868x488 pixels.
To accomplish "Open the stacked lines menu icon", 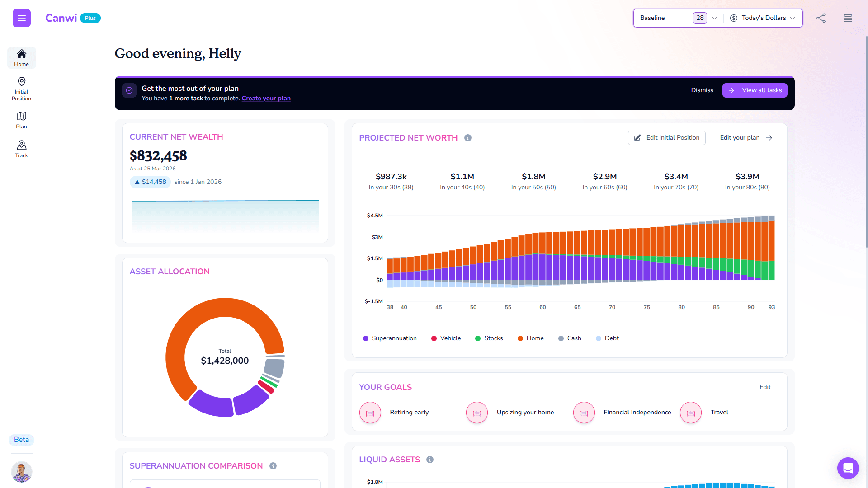I will tap(848, 18).
